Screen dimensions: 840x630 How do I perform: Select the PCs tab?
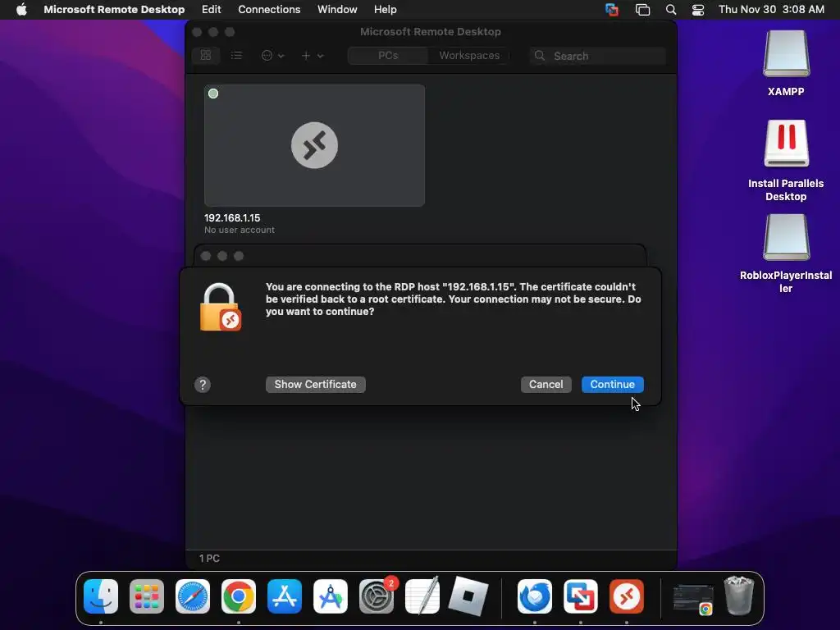pos(388,55)
